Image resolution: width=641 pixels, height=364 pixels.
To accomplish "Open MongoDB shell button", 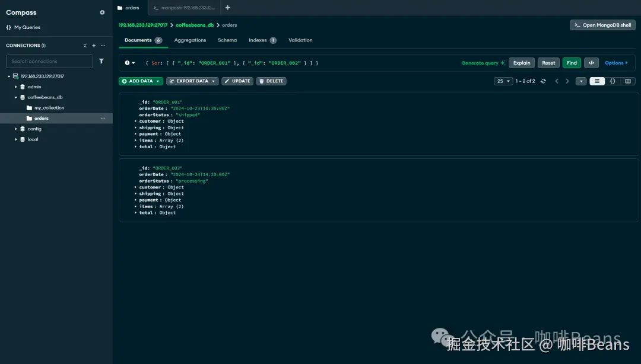I will click(602, 25).
